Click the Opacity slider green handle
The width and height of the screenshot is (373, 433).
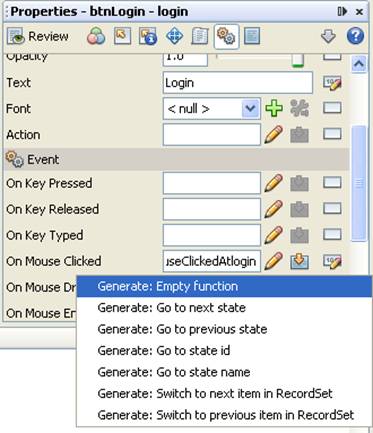pos(298,61)
